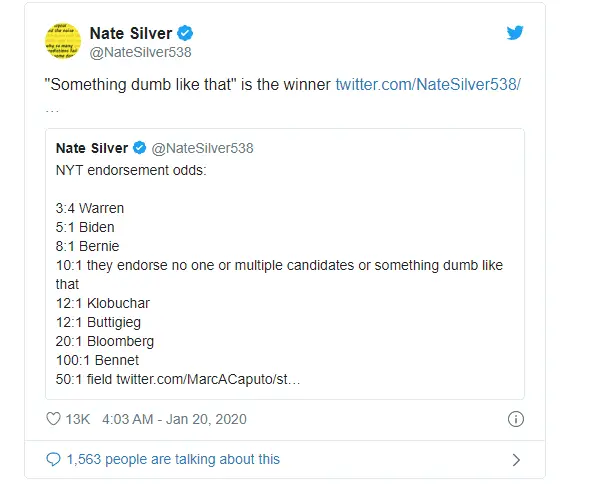This screenshot has height=488, width=610.
Task: Click the Nate Silver name in the quoted tweet
Action: 90,149
